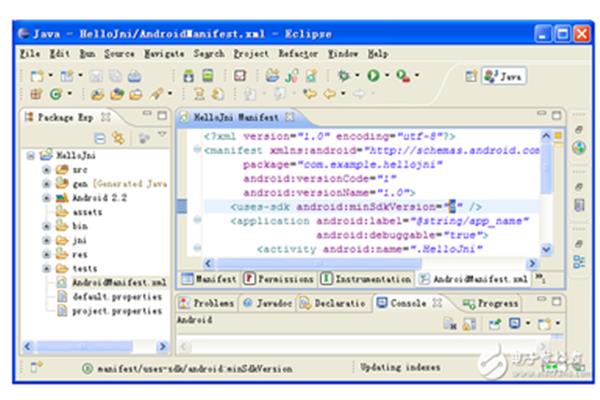Switch to the Manifest editor page tab
Viewport: 600px width, 400px height.
coord(209,279)
